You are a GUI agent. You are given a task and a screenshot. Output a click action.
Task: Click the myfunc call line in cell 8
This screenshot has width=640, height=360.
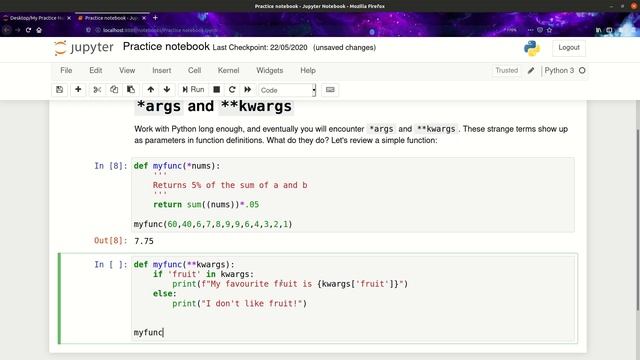click(x=213, y=224)
